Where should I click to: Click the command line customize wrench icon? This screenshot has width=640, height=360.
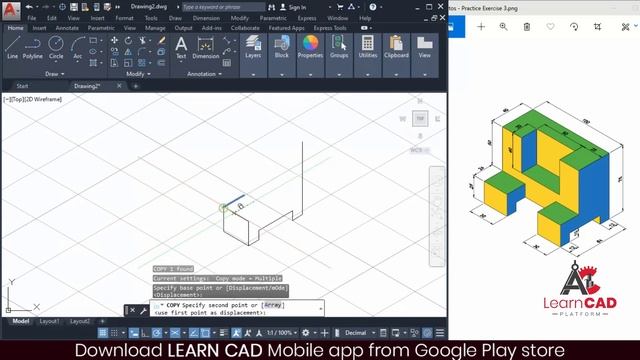click(144, 311)
